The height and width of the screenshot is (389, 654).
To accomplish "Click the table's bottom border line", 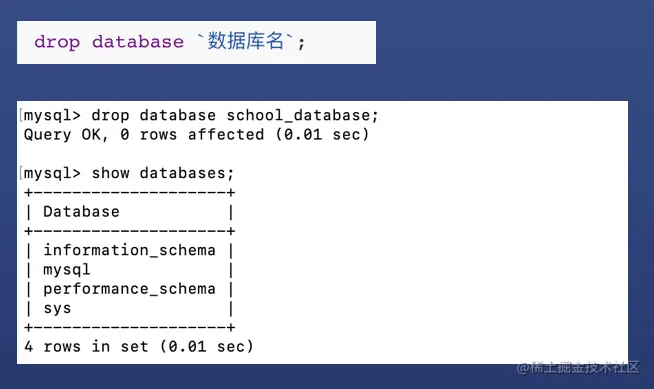I will (x=129, y=327).
